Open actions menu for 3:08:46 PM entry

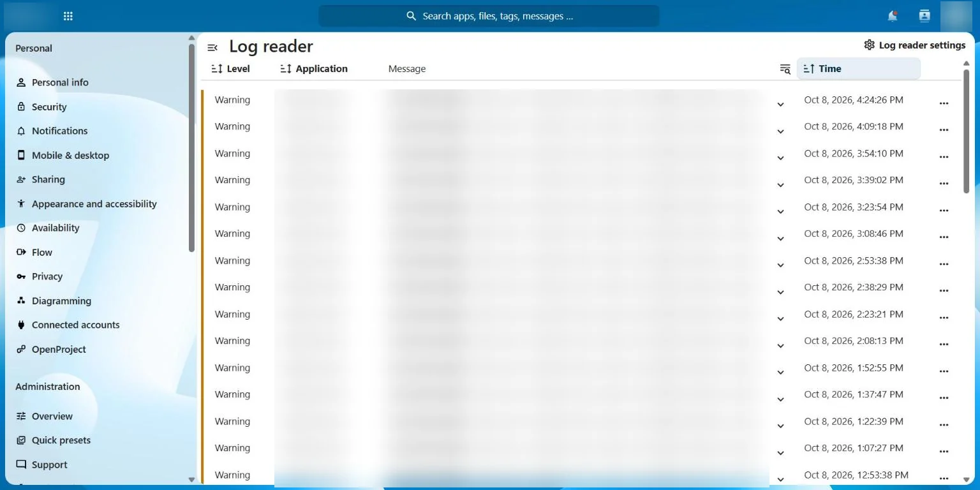(944, 237)
